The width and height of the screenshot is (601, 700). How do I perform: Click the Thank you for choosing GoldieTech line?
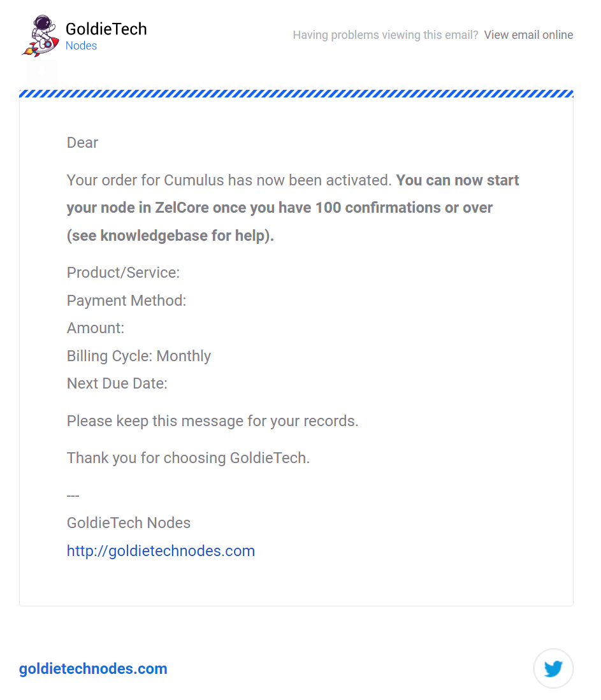pyautogui.click(x=188, y=457)
